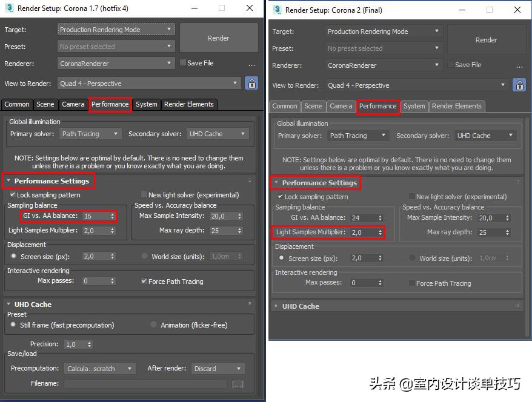
Task: Click GI vs. AA balance stepper in Corona 1.7
Action: (x=112, y=216)
